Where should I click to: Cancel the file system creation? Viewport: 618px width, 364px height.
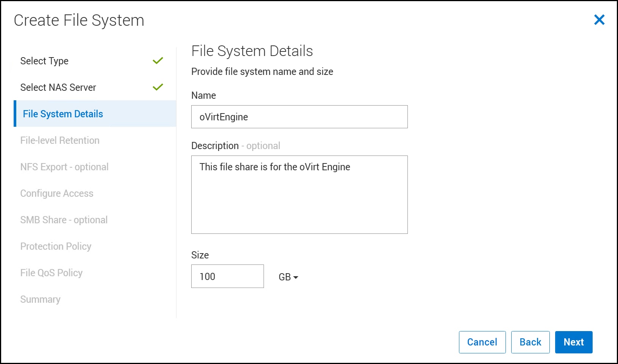point(482,342)
